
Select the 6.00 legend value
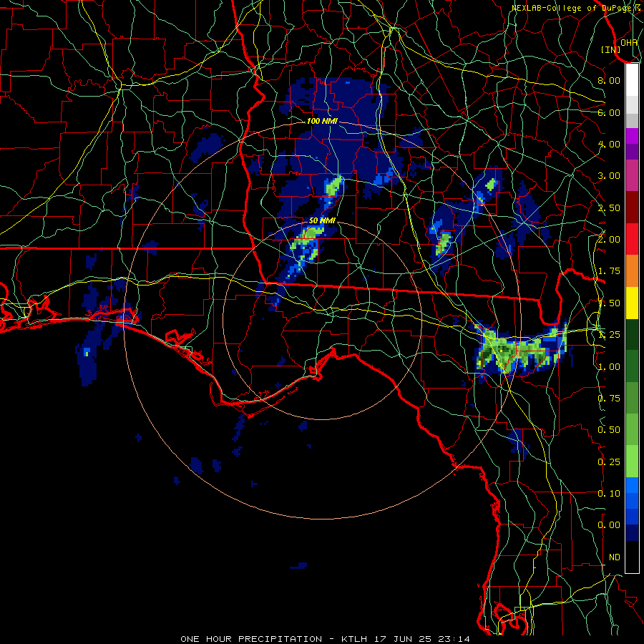(609, 112)
